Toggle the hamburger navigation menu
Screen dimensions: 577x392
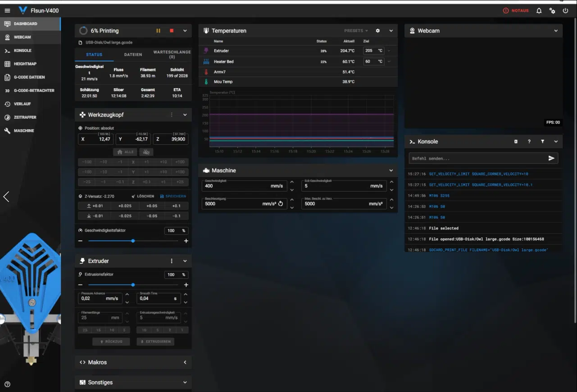click(x=7, y=10)
